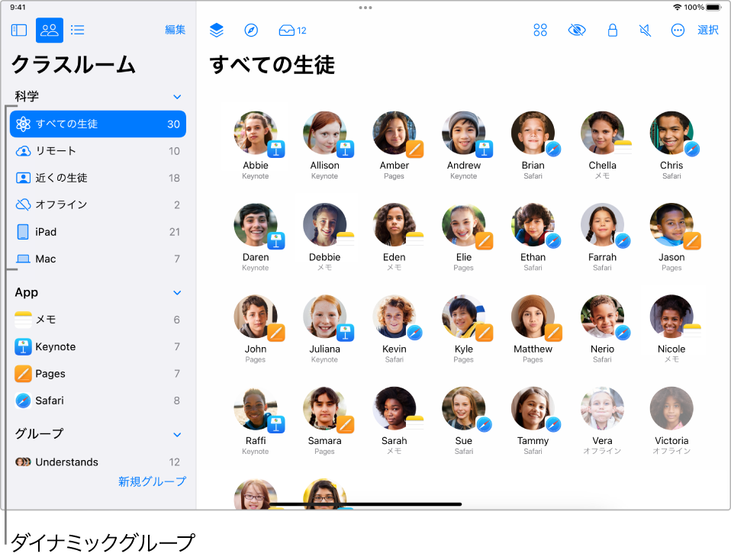View student screens with the grid icon
This screenshot has width=731, height=560.
540,30
